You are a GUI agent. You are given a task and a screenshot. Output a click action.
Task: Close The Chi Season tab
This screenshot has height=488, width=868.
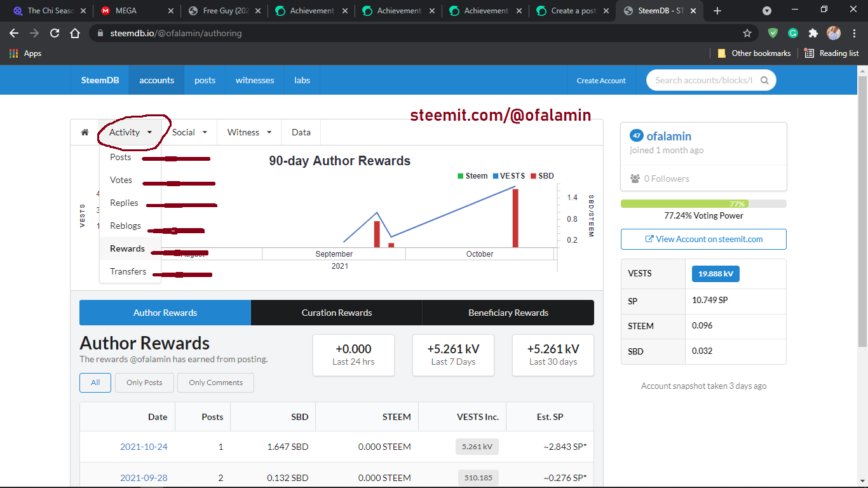[x=83, y=11]
